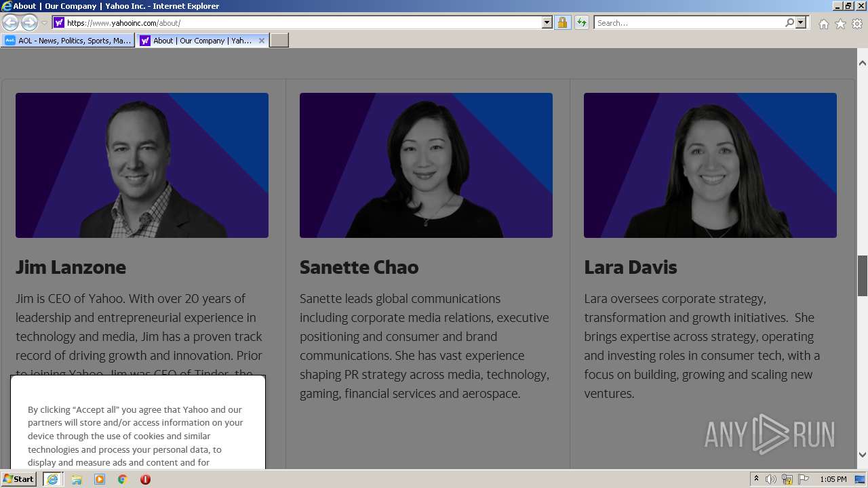
Task: Launch the media player taskbar icon
Action: click(x=100, y=479)
